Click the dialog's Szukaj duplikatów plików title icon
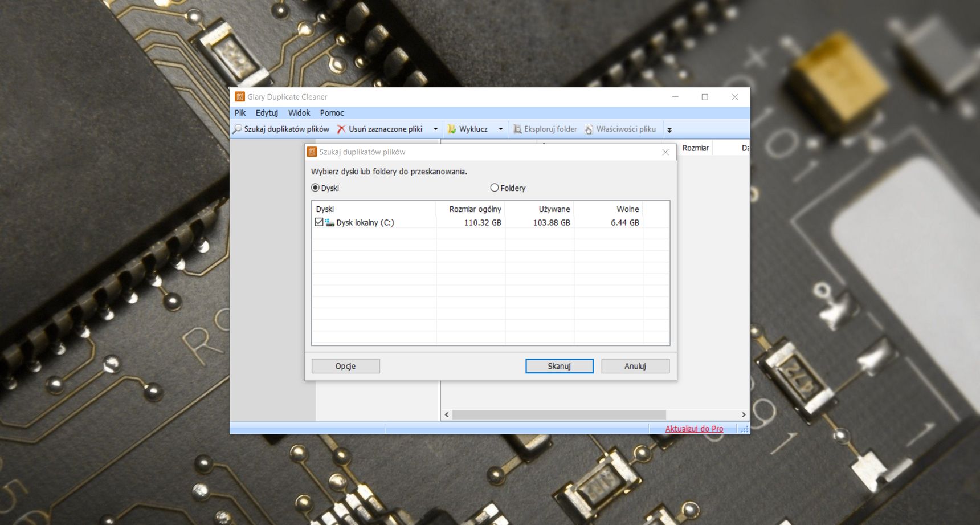 (x=312, y=152)
